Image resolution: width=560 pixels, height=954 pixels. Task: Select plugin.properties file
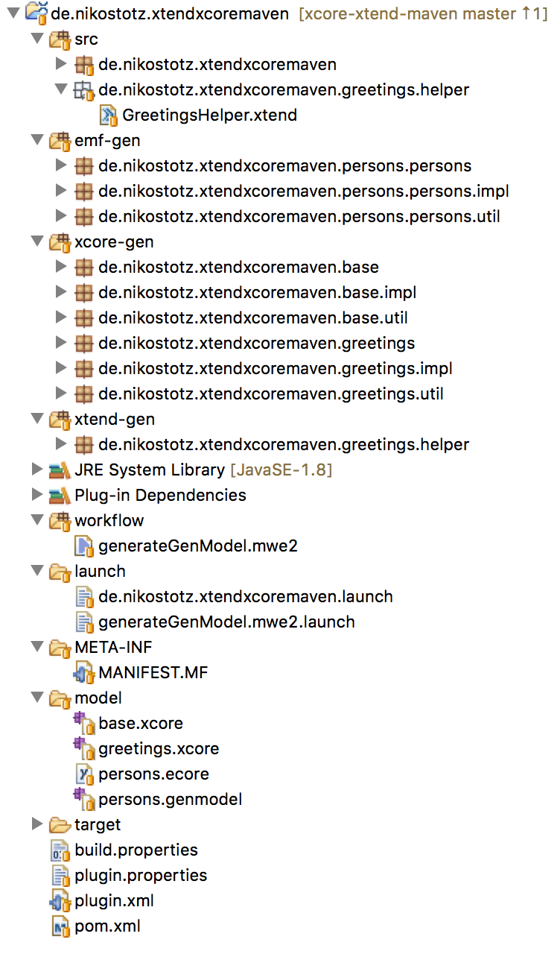pos(141,876)
